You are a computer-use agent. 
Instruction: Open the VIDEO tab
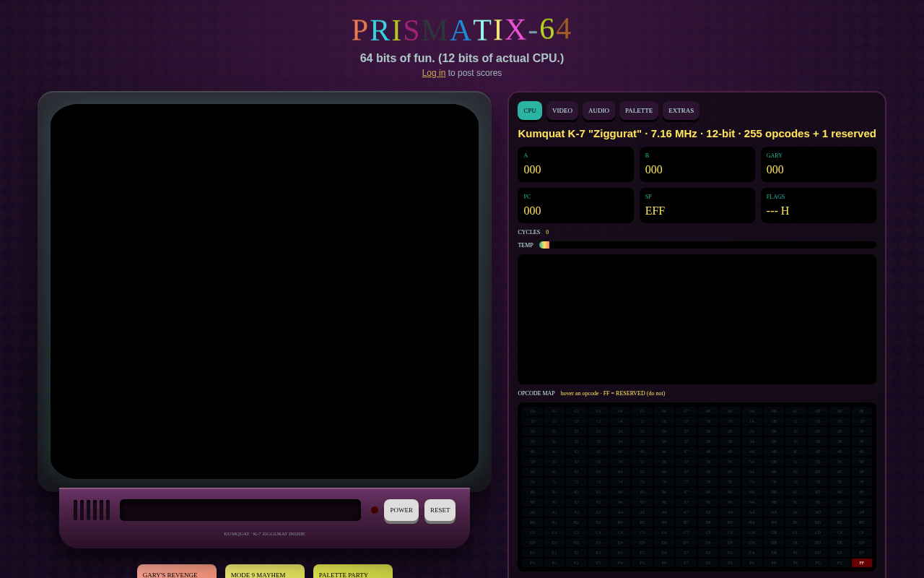click(x=562, y=111)
